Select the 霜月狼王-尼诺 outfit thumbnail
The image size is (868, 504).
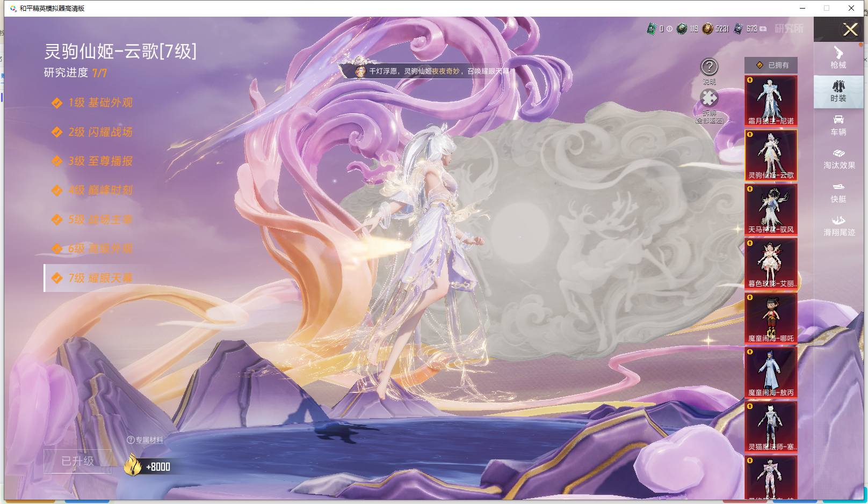coord(771,101)
